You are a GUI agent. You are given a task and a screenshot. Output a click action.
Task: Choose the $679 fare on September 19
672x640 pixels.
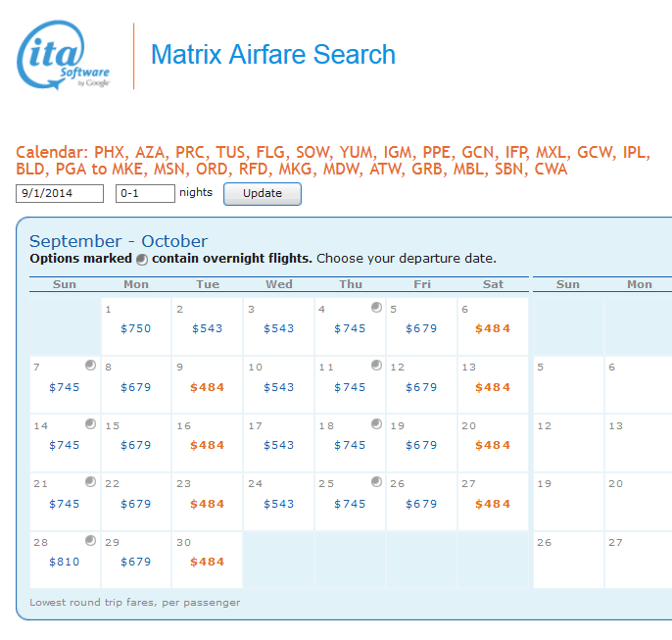pos(421,445)
